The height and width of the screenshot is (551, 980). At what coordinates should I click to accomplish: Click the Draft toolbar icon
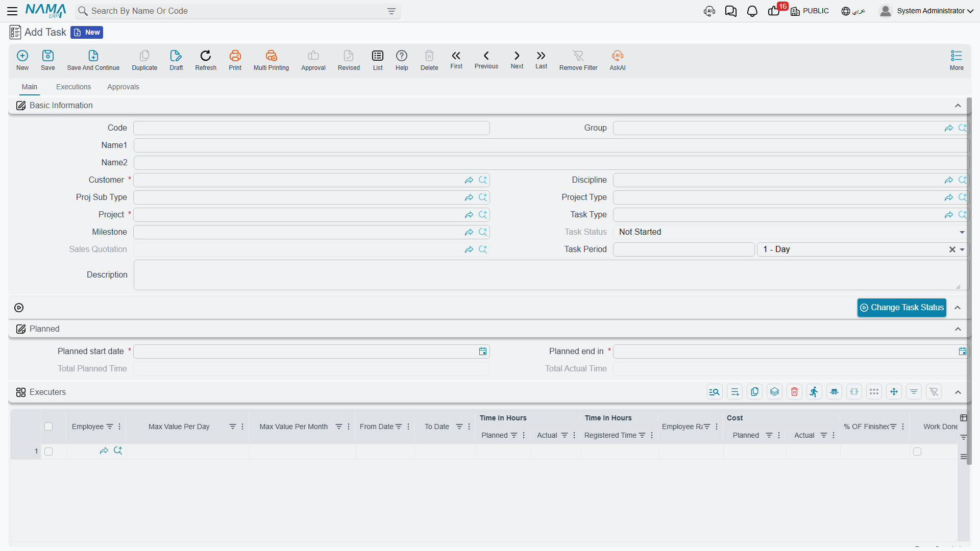click(176, 56)
